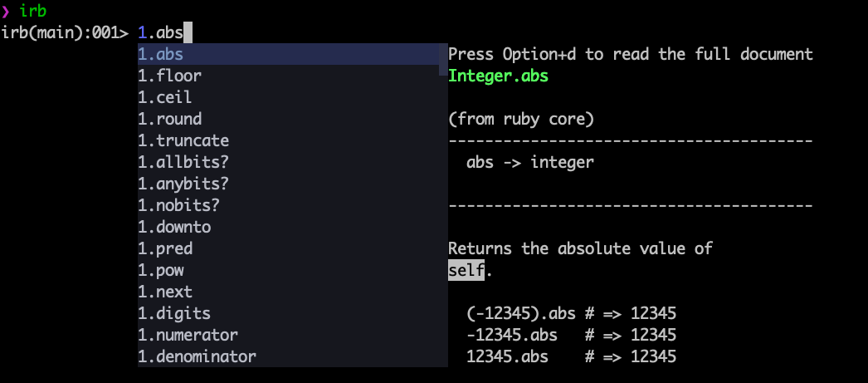Viewport: 868px width, 383px height.
Task: Click 1.pow in completion list
Action: click(161, 270)
